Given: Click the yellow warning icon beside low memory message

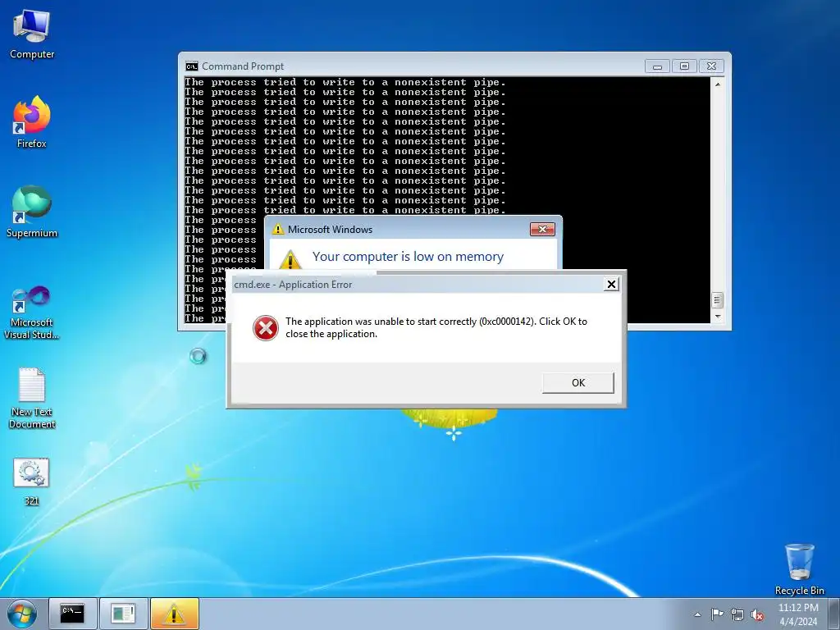Looking at the screenshot, I should point(290,259).
